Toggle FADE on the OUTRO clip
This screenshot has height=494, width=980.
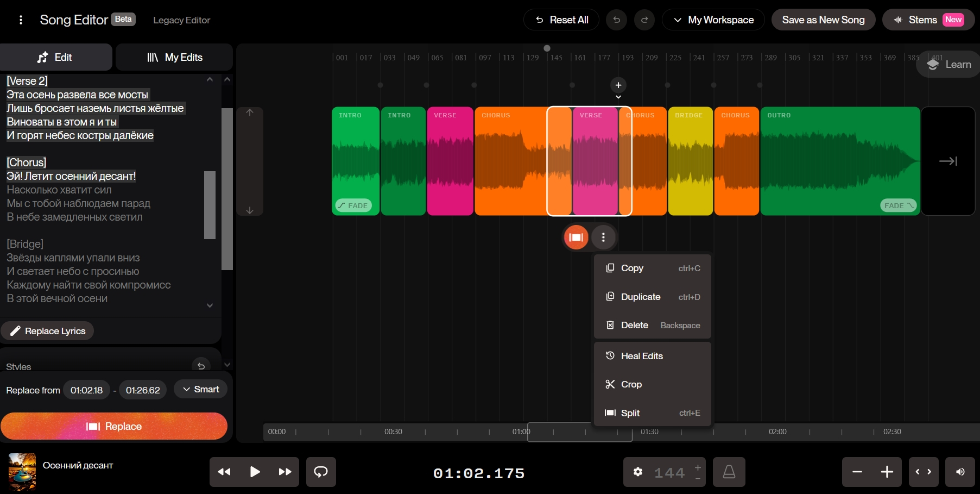pyautogui.click(x=899, y=205)
